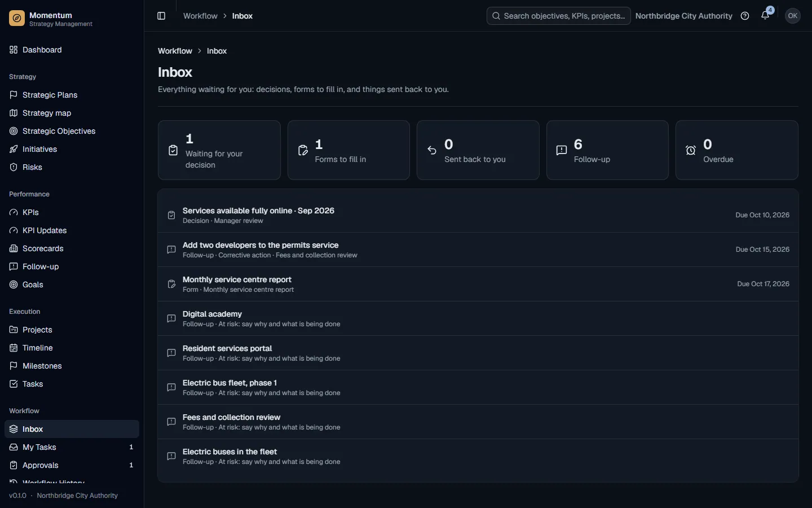Screen dimensions: 812x508
Task: Click the search objectives input field
Action: click(558, 16)
